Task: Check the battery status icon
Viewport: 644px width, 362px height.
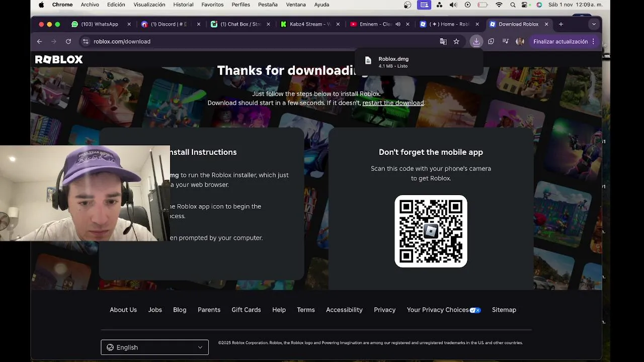Action: (x=483, y=5)
